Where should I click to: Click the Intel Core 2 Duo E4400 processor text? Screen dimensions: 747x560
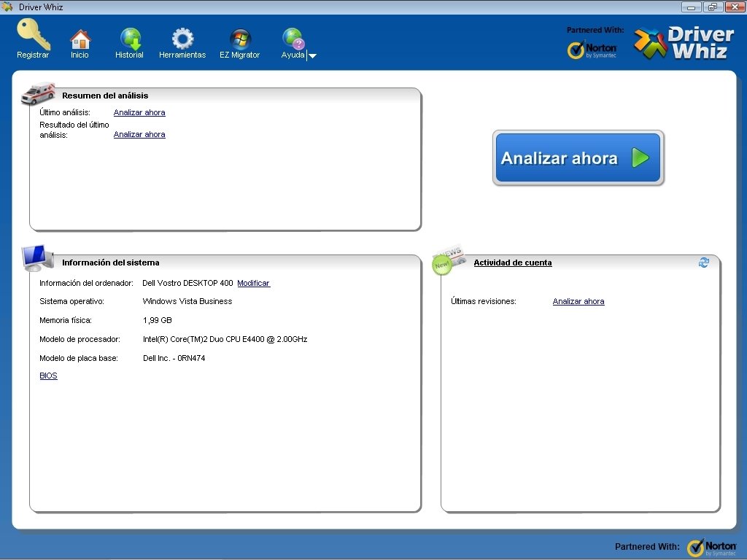pos(225,340)
